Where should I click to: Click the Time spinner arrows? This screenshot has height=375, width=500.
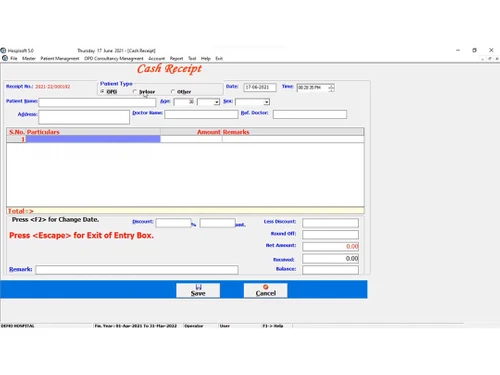click(331, 88)
